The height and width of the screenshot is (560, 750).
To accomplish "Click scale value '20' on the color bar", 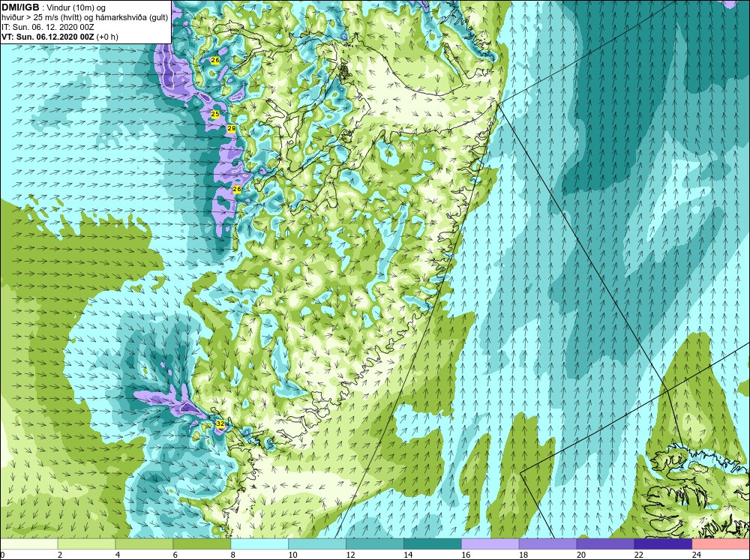I will pos(581,555).
